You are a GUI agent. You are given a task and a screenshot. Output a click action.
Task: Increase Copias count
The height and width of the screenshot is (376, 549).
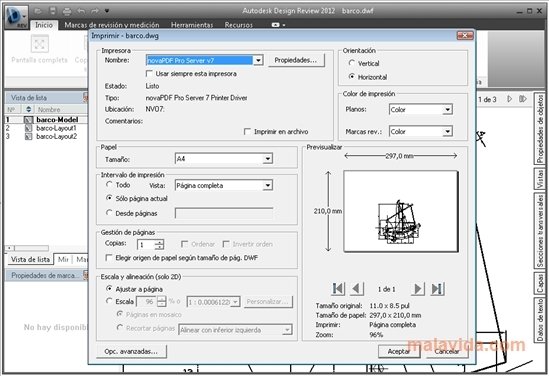[159, 242]
